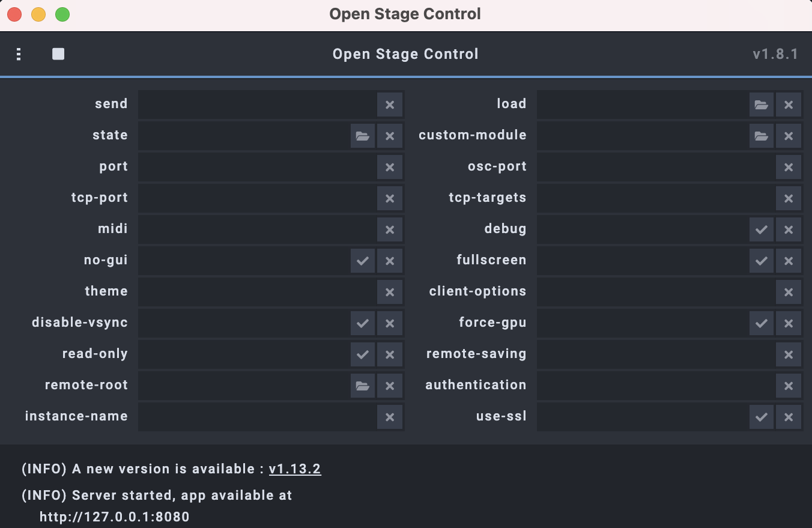Clear the tcp-targets field

click(789, 198)
